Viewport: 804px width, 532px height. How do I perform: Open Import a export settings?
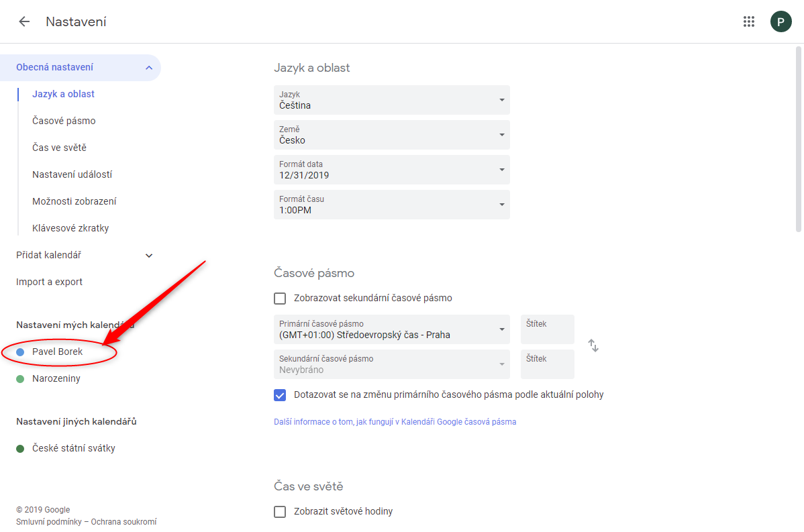[49, 282]
